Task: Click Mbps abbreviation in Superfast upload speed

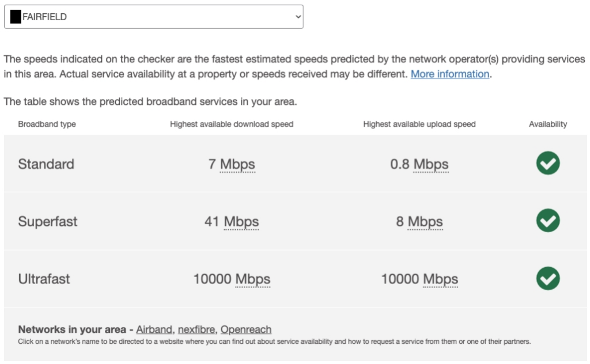Action: [x=425, y=222]
